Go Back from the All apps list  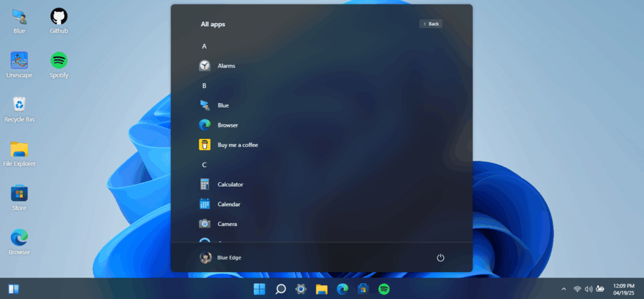tap(431, 24)
